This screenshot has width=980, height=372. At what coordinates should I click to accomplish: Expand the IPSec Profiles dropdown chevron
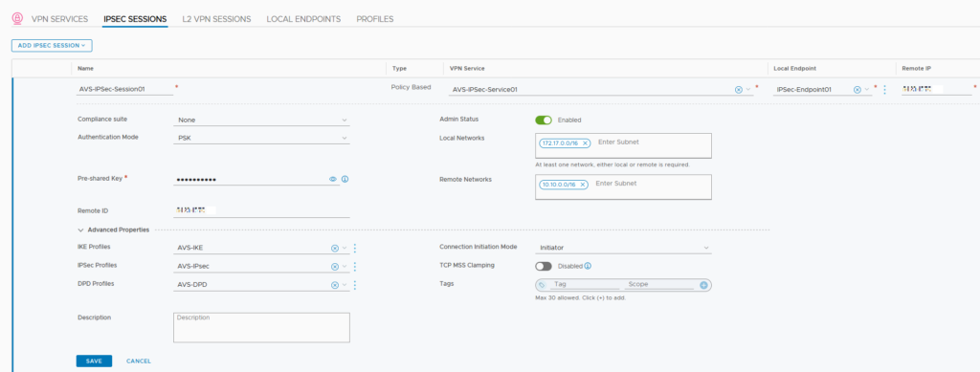[344, 267]
